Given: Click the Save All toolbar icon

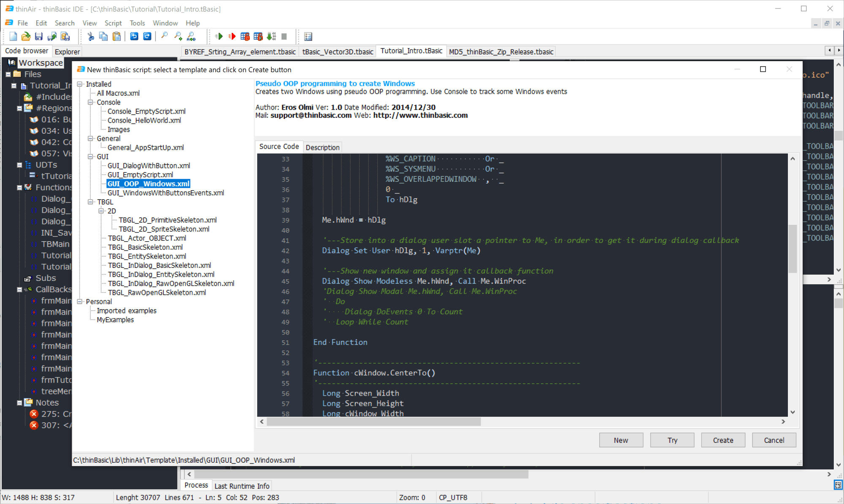Looking at the screenshot, I should [65, 37].
